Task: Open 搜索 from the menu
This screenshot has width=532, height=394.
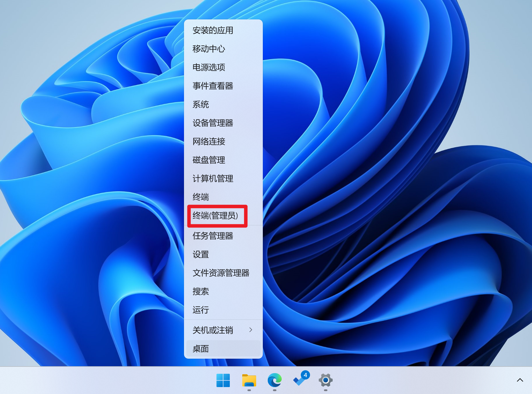Action: click(x=201, y=292)
